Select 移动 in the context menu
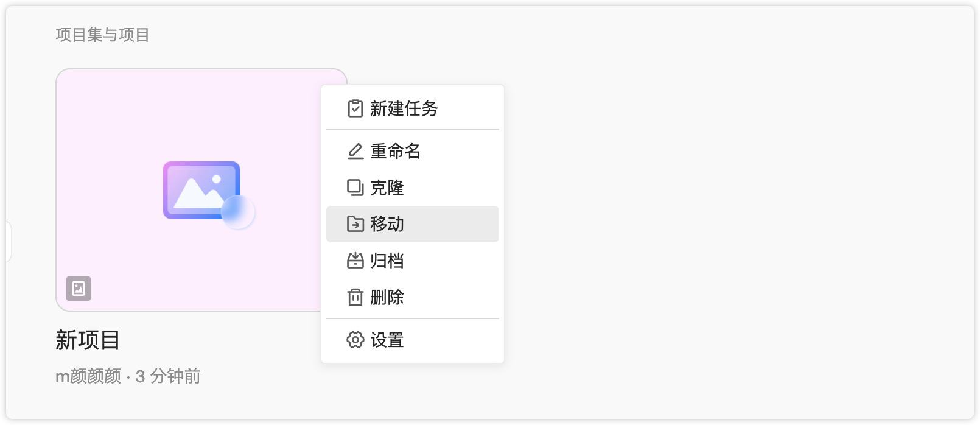Viewport: 980px width, 425px height. point(387,224)
